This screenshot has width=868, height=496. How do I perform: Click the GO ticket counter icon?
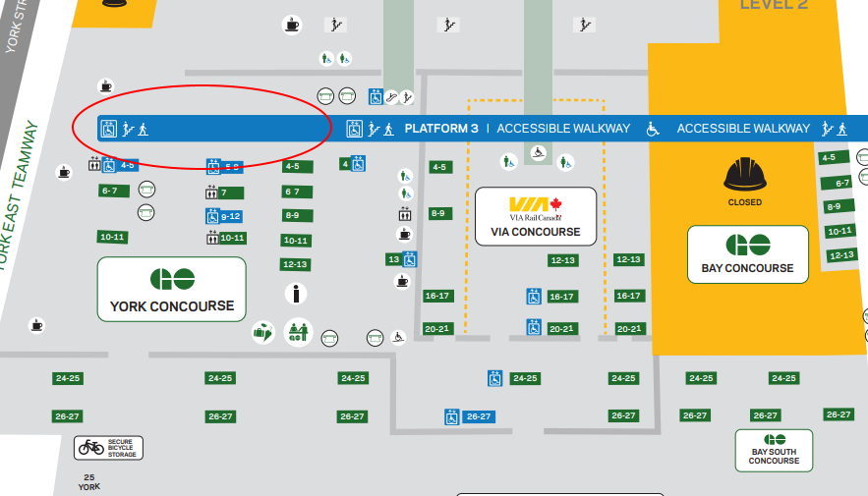pyautogui.click(x=299, y=332)
